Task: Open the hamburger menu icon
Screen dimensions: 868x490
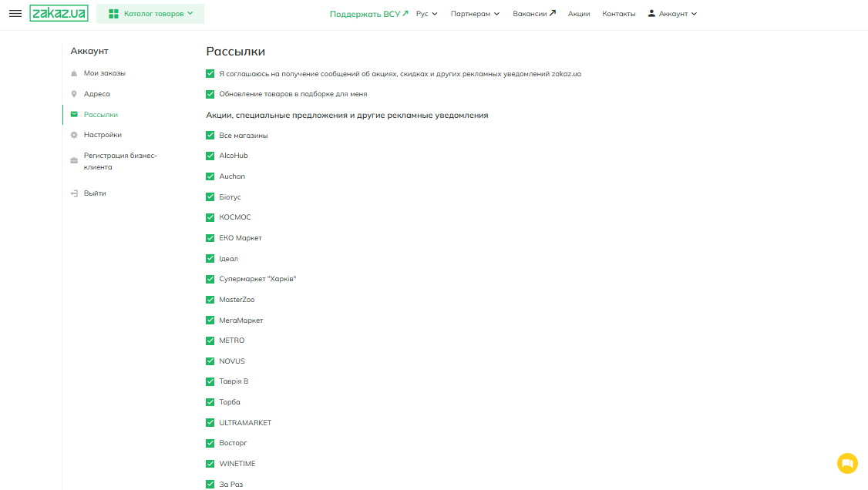Action: (15, 14)
